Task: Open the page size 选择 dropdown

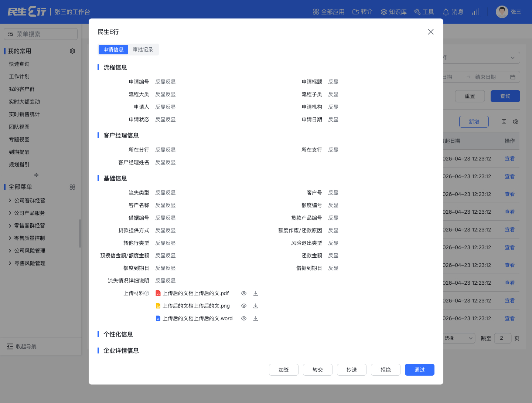Action: (x=459, y=338)
